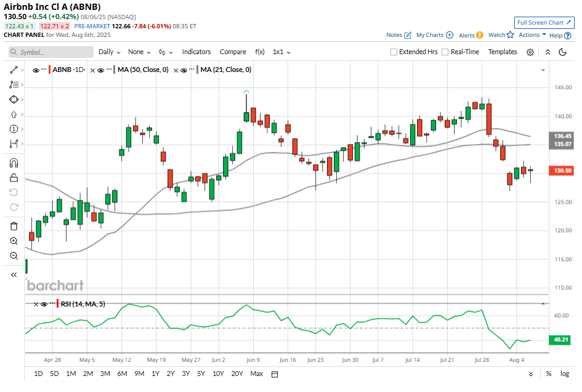The image size is (582, 392).
Task: Select the 1D time range
Action: [38, 374]
